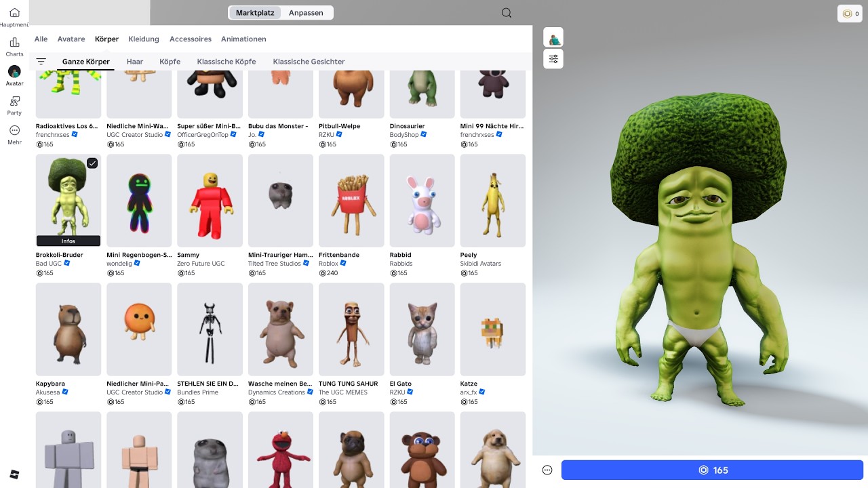
Task: Click the avatar preview icon button
Action: (x=553, y=37)
